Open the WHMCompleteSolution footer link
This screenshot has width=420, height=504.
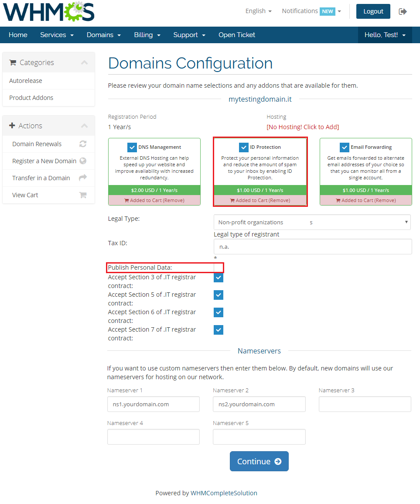click(224, 493)
